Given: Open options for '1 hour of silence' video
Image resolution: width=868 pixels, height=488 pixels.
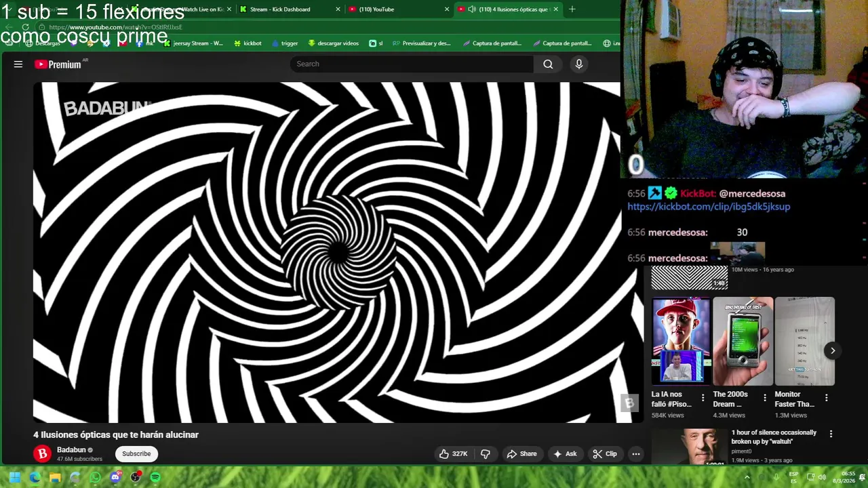Looking at the screenshot, I should coord(831,434).
